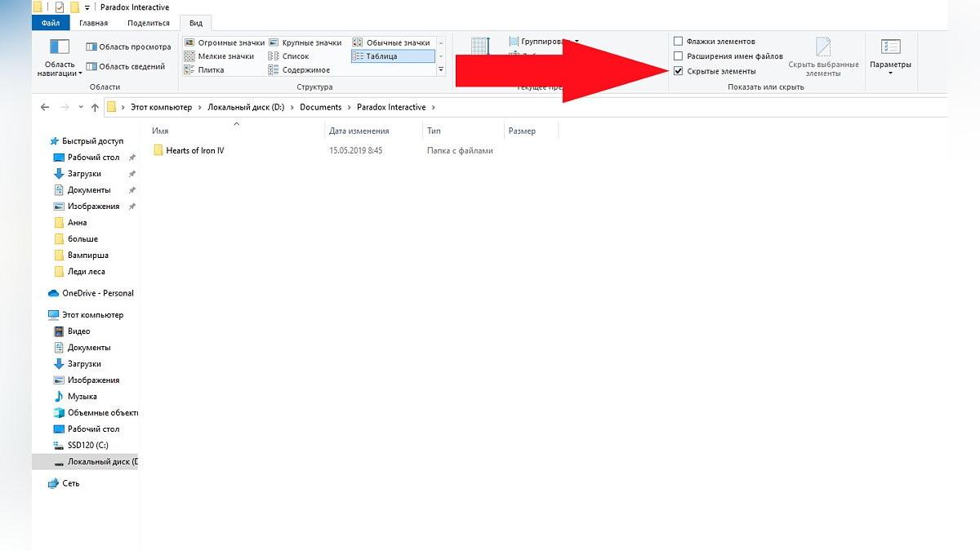Viewport: 980px width, 551px height.
Task: Open the File (Файл) tab
Action: 51,23
